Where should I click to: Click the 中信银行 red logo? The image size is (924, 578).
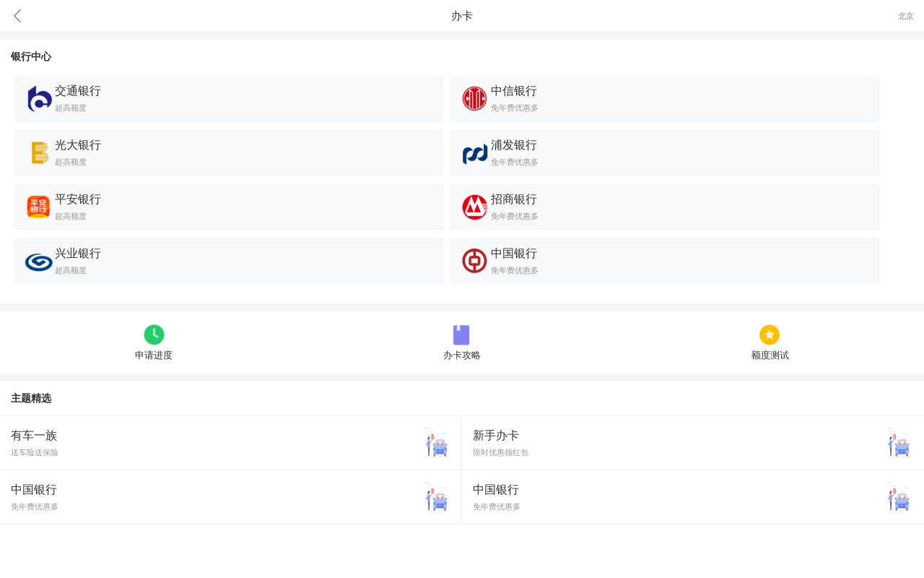pyautogui.click(x=474, y=99)
